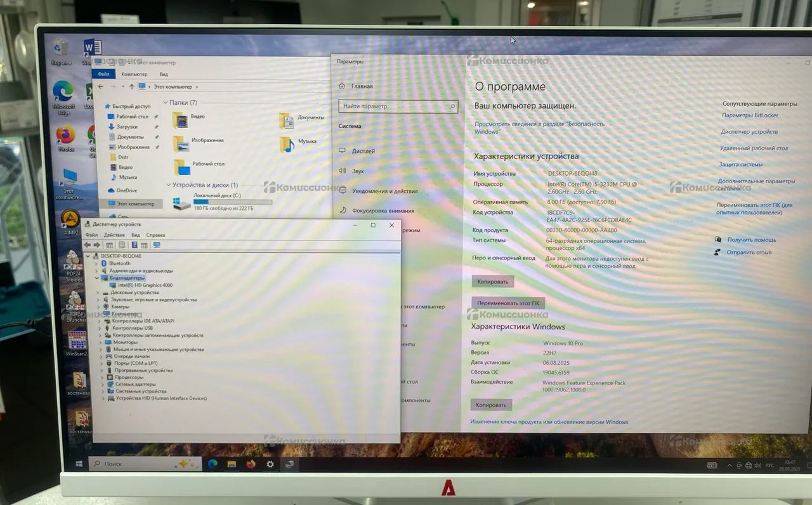Image resolution: width=812 pixels, height=505 pixels.
Task: Select Локальный диск (C:) usage bar
Action: pyautogui.click(x=232, y=202)
